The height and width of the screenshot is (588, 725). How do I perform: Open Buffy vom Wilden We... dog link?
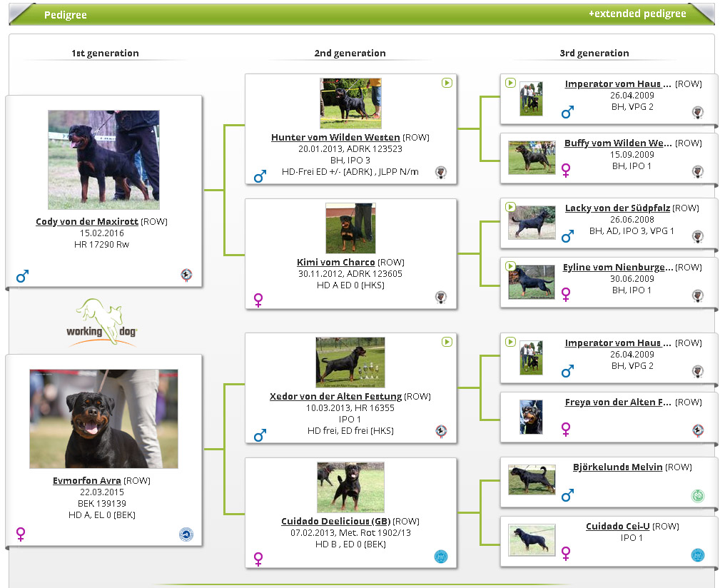(x=618, y=143)
